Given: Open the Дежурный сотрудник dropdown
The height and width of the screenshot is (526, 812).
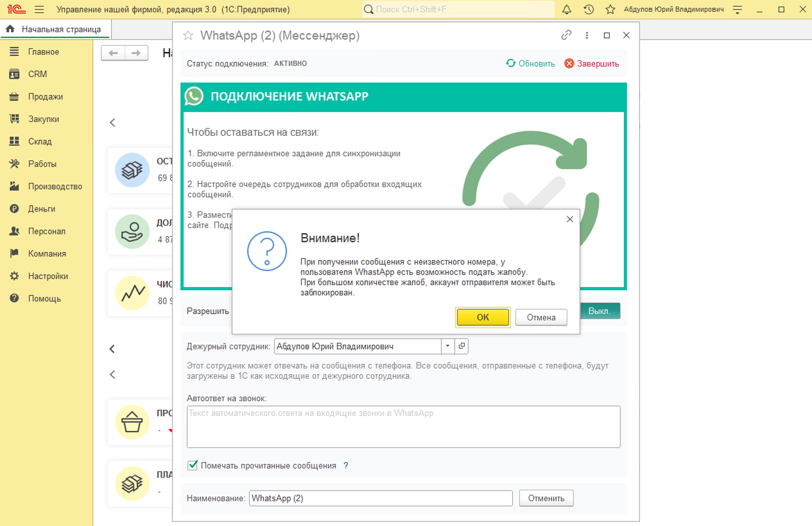Looking at the screenshot, I should tap(448, 346).
